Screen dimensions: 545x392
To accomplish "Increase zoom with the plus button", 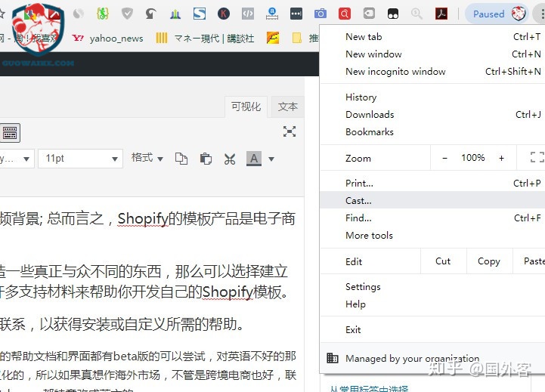I will [501, 158].
